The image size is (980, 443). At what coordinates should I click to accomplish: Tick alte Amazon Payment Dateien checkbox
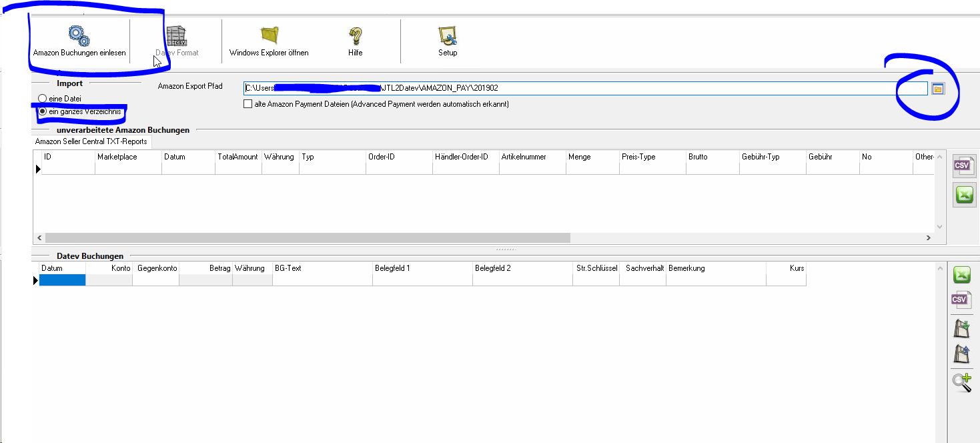pyautogui.click(x=248, y=104)
